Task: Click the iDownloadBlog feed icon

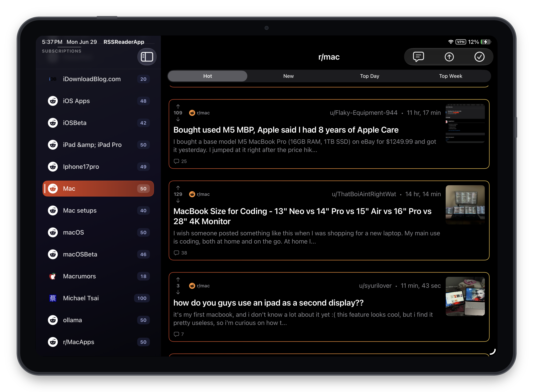Action: click(53, 79)
